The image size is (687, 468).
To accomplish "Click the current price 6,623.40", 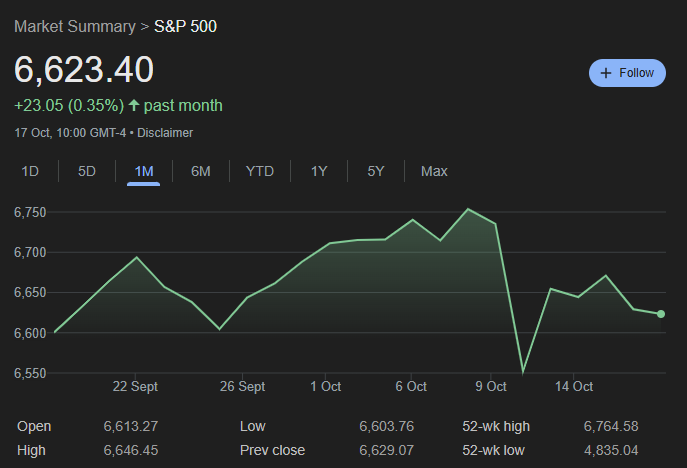I will [84, 70].
